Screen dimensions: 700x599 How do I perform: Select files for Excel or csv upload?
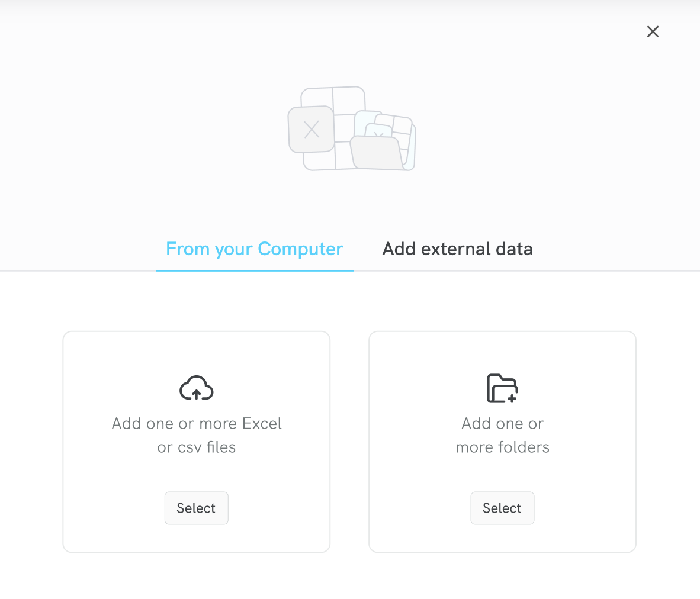click(x=196, y=508)
